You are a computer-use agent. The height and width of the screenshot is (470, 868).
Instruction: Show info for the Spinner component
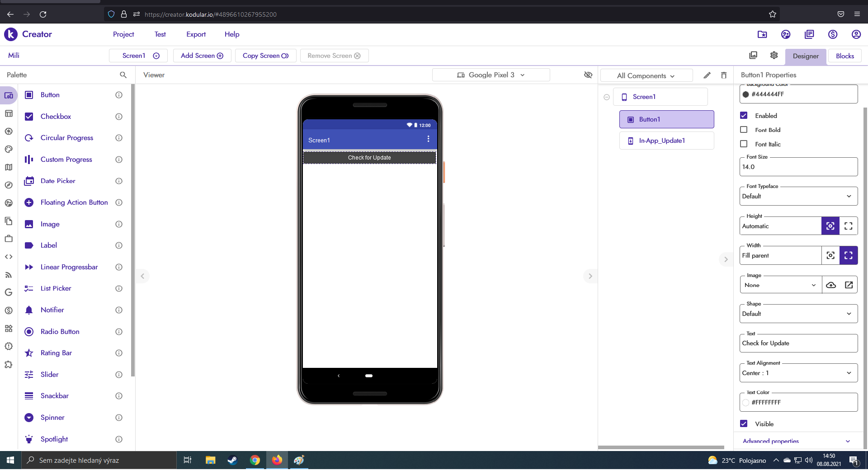(119, 418)
